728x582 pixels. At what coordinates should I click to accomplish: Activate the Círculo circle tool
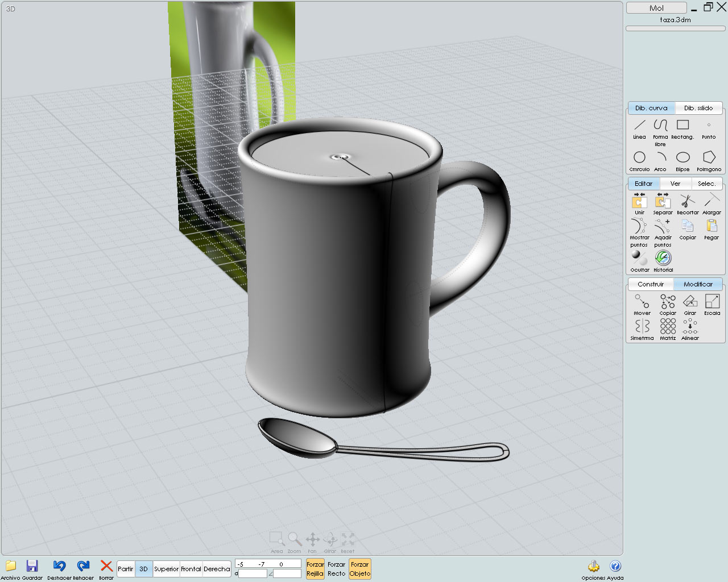click(x=639, y=161)
